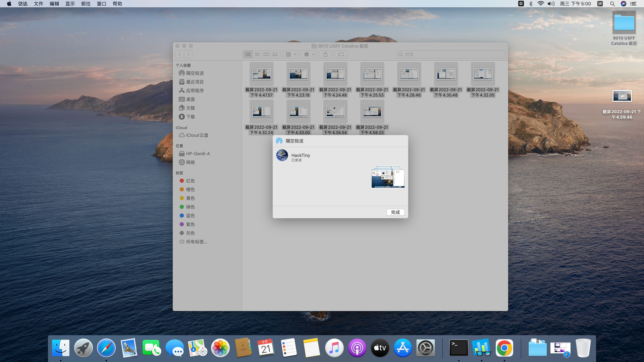Open 下载 folder in sidebar

click(x=190, y=117)
